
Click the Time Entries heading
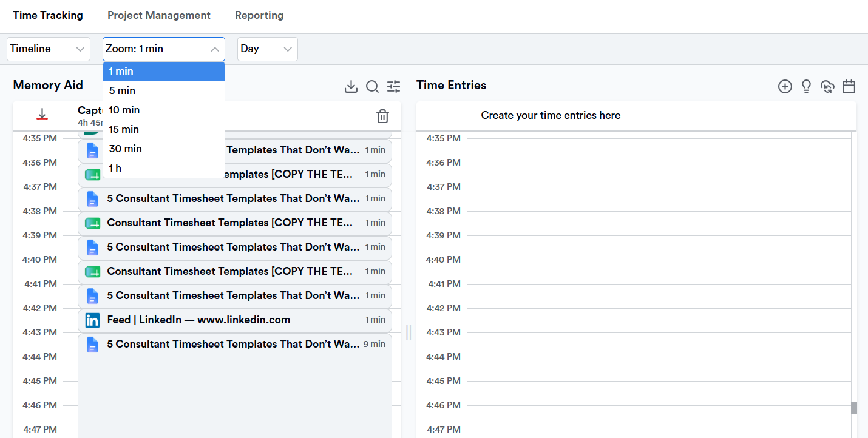pos(451,86)
